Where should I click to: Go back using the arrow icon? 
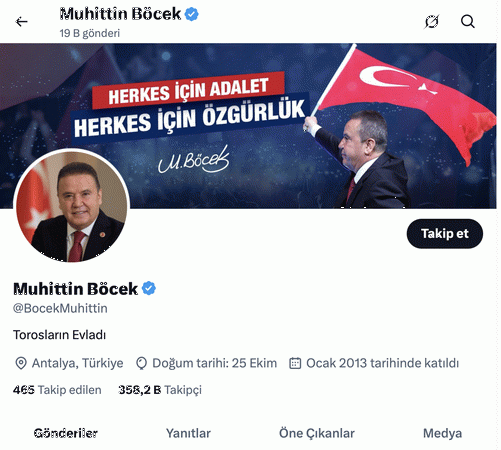22,22
